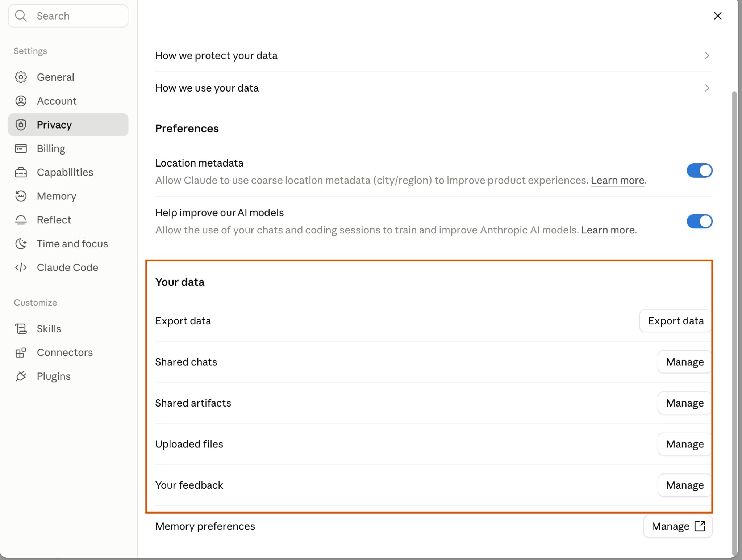Click the Connectors blocks icon
This screenshot has height=560, width=742.
21,353
